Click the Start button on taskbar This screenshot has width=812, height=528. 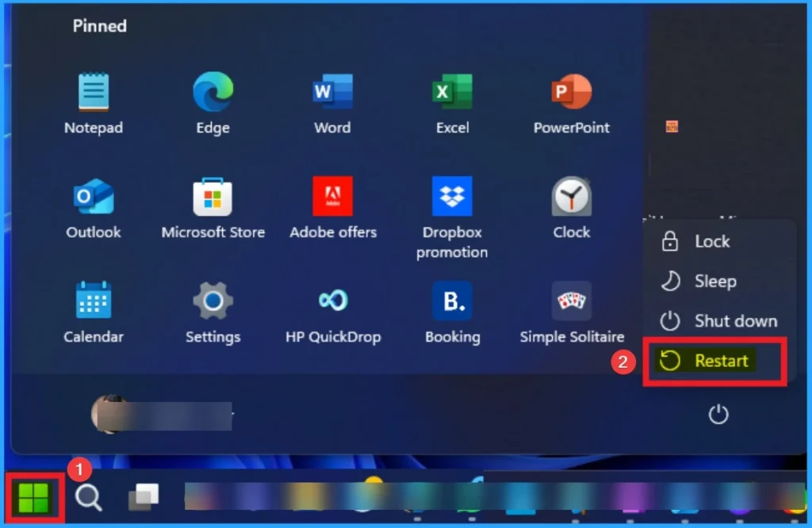33,498
